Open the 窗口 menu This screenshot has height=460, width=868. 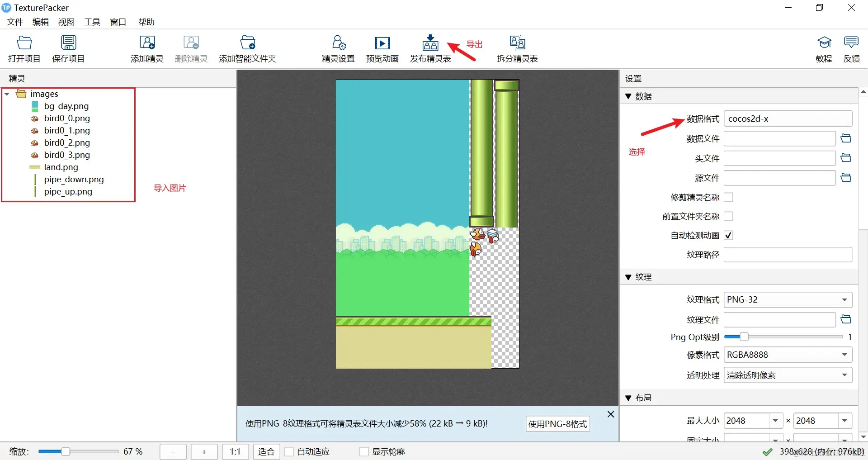[x=118, y=22]
